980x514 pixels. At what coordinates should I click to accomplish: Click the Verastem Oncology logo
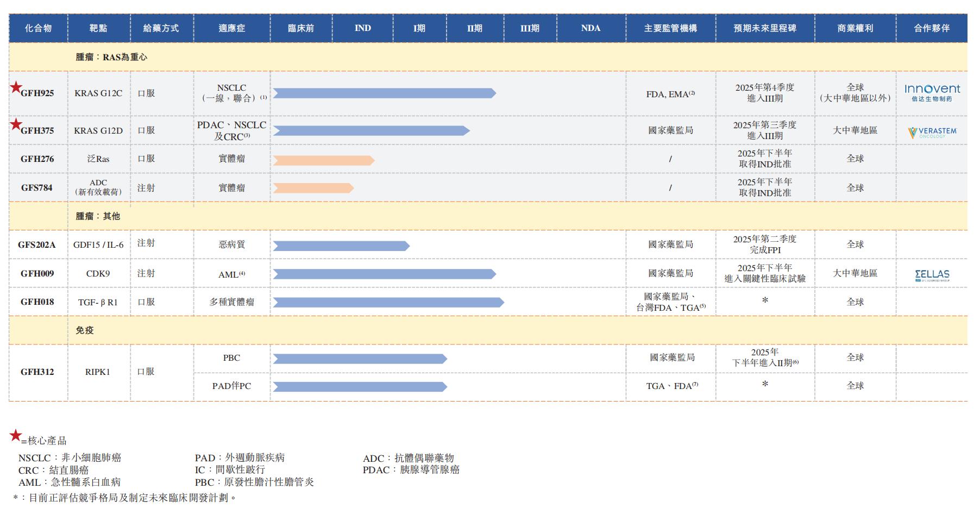point(932,132)
